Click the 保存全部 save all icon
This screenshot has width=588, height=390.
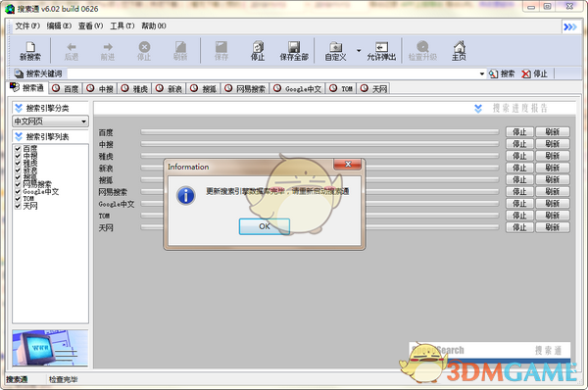294,47
